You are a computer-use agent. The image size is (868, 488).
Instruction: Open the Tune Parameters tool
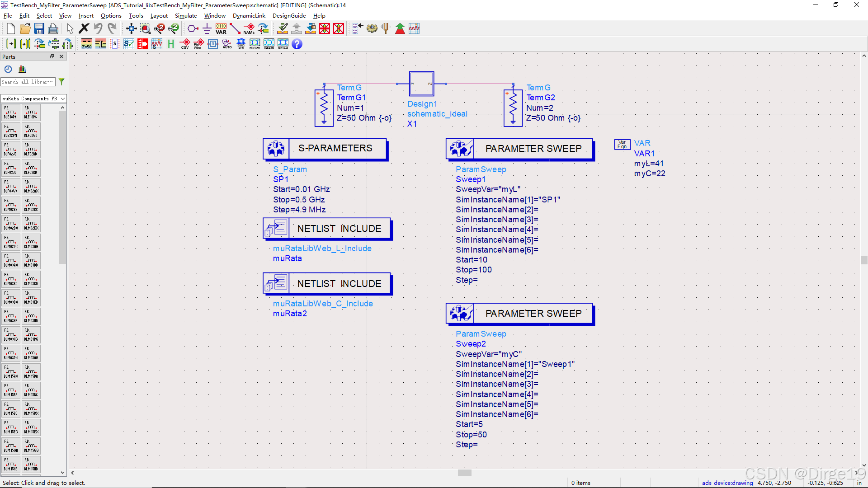(x=386, y=28)
